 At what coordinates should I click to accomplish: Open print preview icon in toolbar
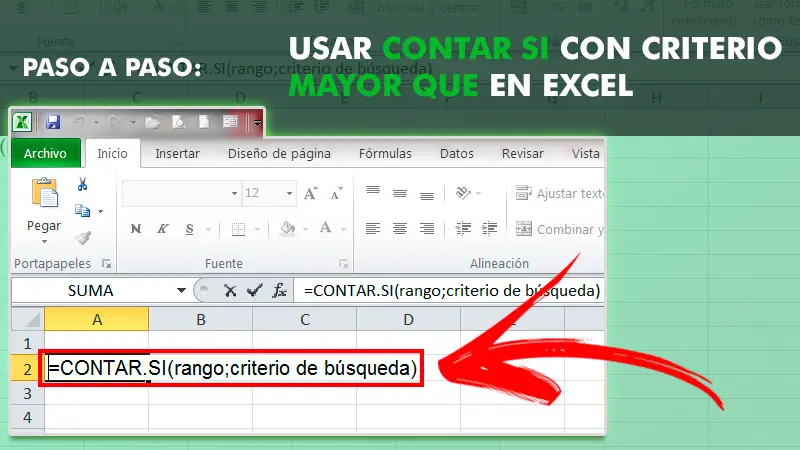tap(179, 122)
